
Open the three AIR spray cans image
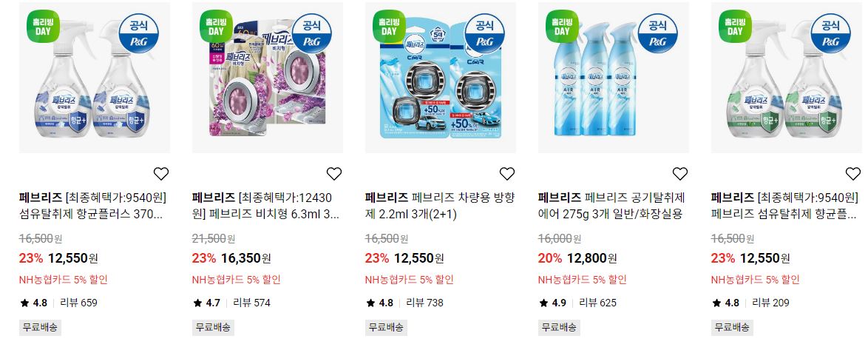point(614,78)
